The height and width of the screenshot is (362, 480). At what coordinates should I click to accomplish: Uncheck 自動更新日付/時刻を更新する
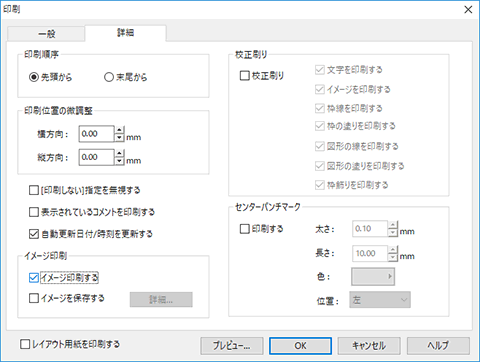tap(34, 234)
